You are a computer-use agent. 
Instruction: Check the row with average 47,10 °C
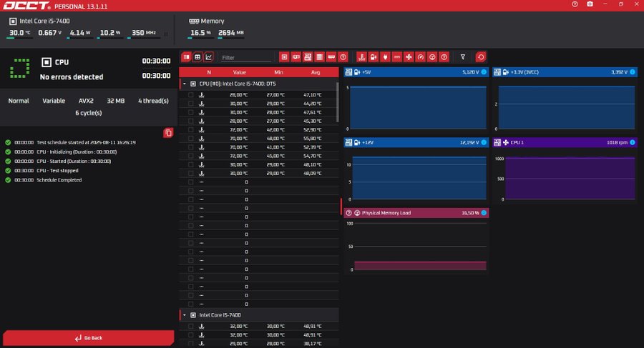(x=190, y=95)
